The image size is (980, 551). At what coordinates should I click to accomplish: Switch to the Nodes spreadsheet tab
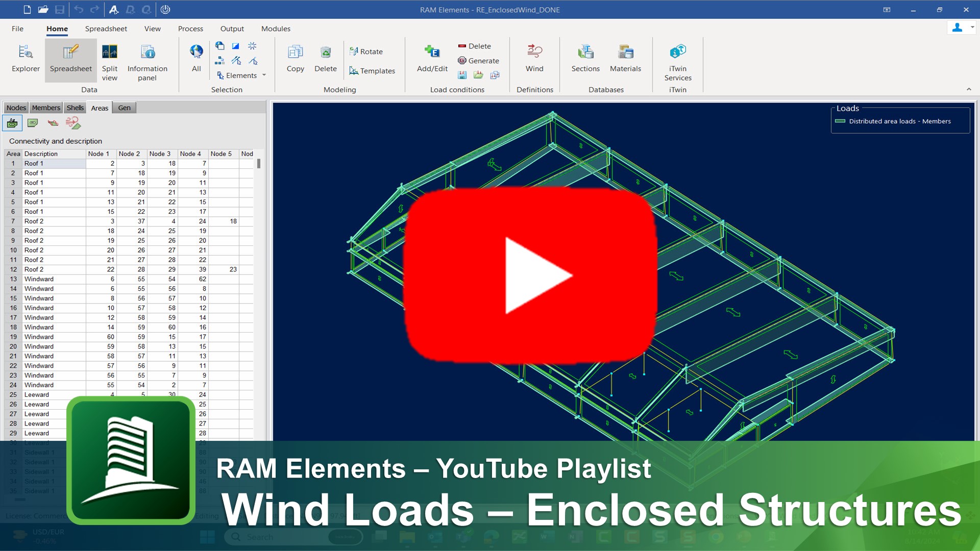click(16, 108)
